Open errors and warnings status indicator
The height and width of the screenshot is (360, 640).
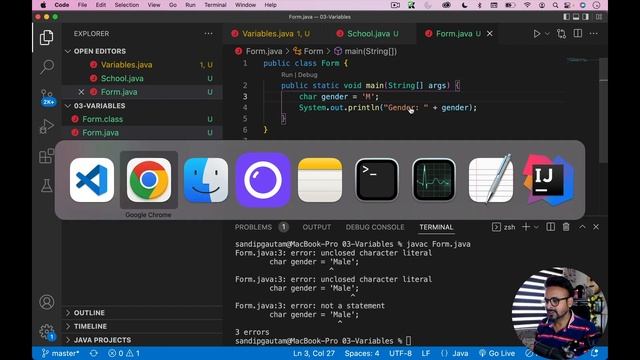124,353
